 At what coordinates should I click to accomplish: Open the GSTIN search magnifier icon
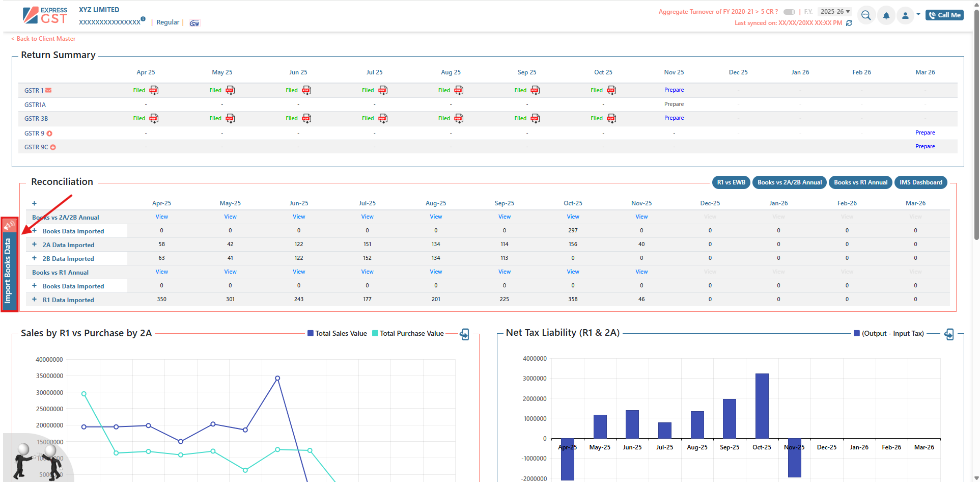tap(865, 16)
